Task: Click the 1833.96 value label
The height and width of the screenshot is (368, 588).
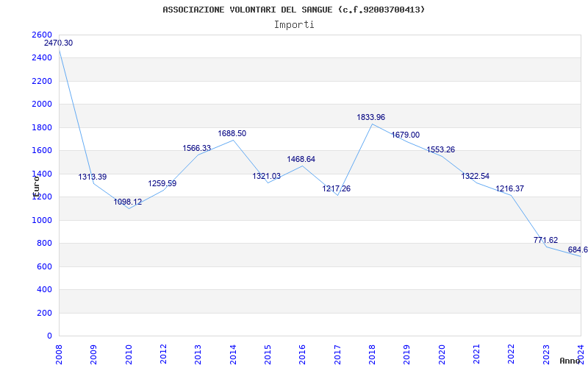Action: click(x=371, y=118)
